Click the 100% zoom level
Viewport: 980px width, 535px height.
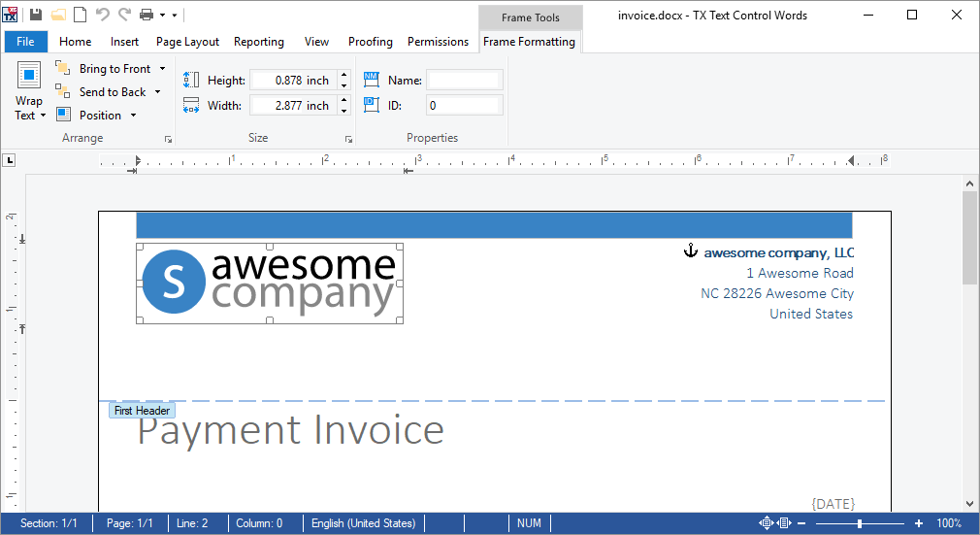click(949, 523)
